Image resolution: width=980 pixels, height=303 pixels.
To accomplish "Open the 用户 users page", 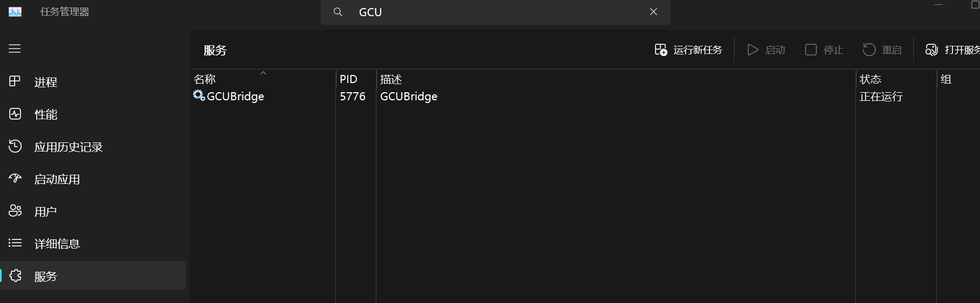I will click(93, 211).
